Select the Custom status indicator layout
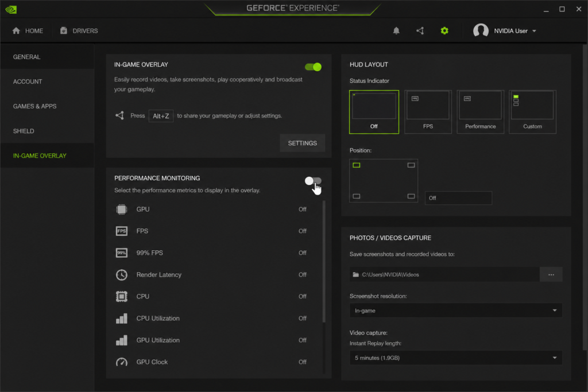This screenshot has height=392, width=588. pyautogui.click(x=532, y=112)
